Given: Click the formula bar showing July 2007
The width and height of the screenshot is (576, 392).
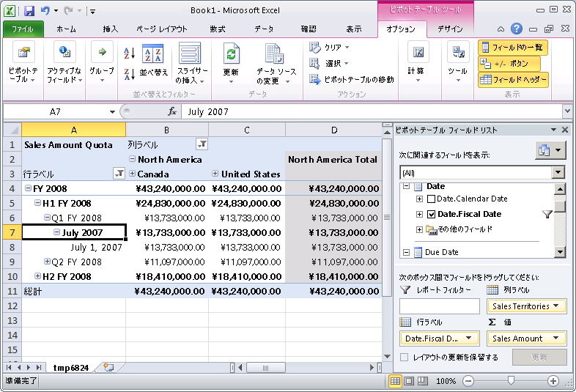Looking at the screenshot, I should coord(371,111).
